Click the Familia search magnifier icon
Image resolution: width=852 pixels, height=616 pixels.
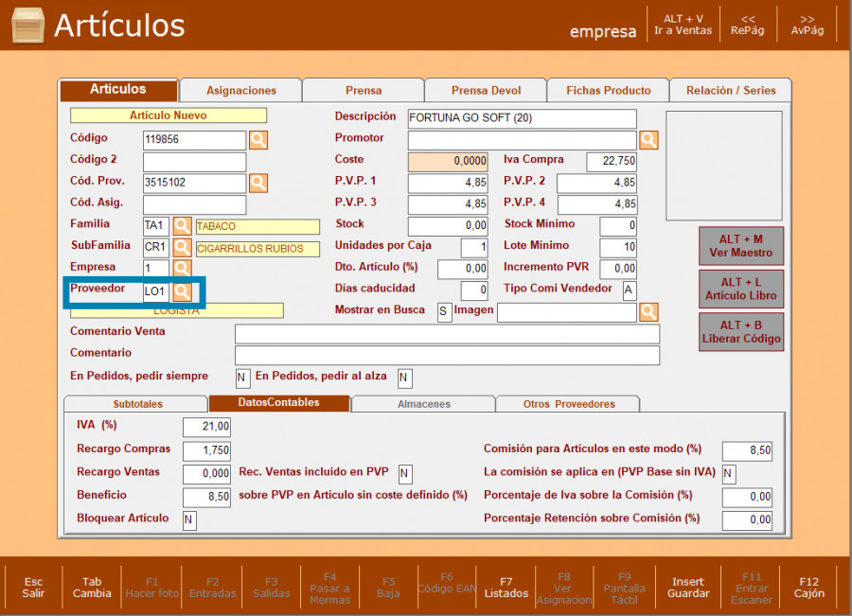[182, 226]
